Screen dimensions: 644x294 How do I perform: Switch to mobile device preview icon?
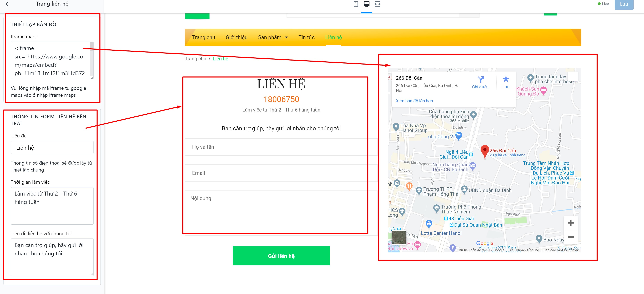356,4
